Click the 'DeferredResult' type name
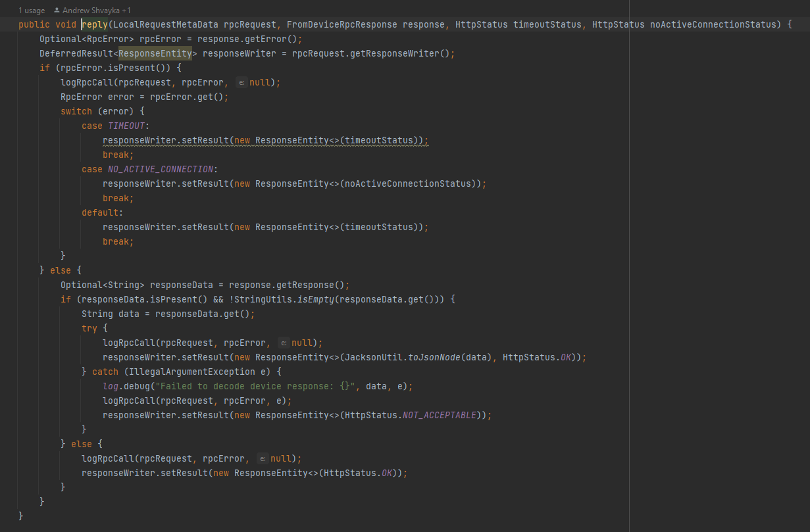The image size is (810, 532). coord(76,53)
